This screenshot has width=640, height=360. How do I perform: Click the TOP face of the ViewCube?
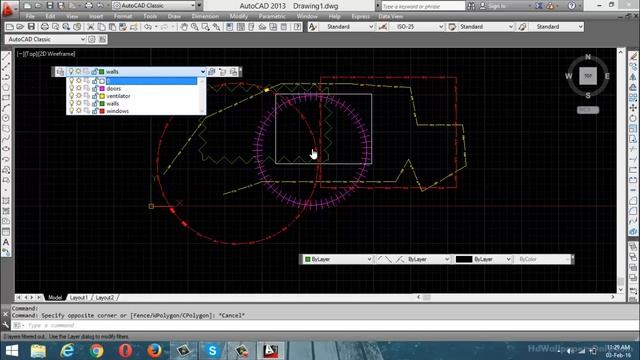(x=588, y=76)
